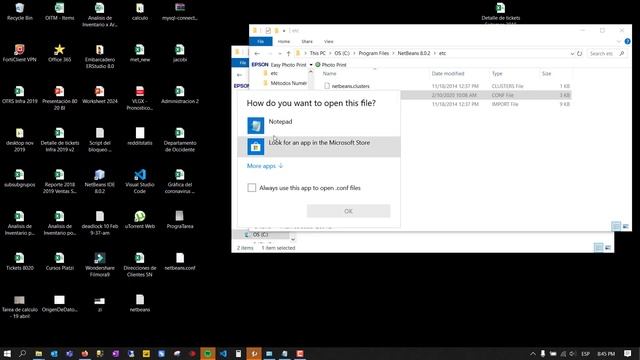Open the notification center icon
640x360 pixels.
pyautogui.click(x=628, y=353)
